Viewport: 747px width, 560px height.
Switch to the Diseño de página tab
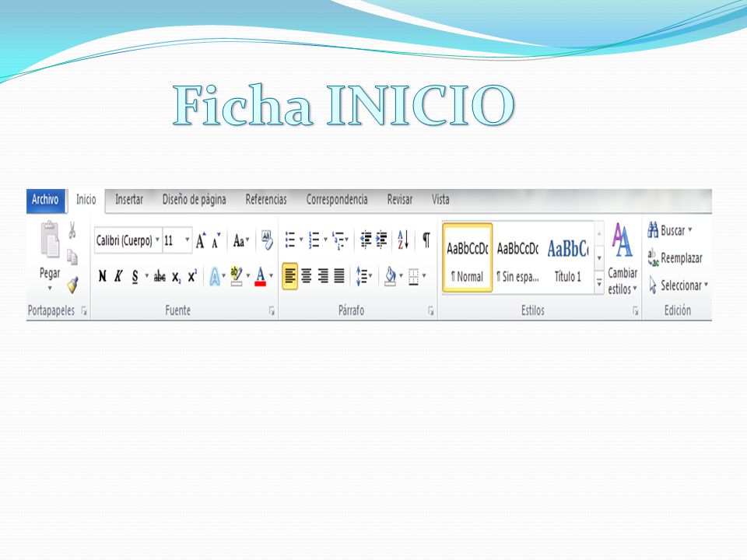pos(195,200)
